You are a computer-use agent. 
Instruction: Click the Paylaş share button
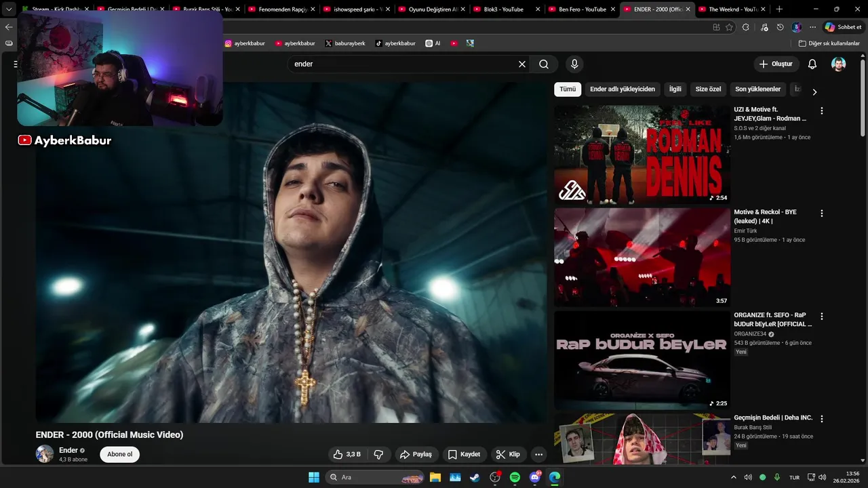click(x=416, y=454)
